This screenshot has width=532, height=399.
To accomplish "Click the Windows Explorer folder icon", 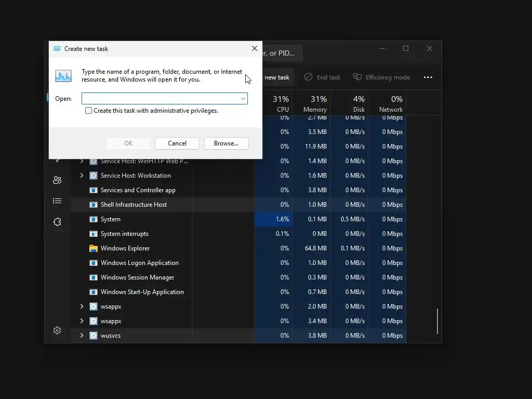I will tap(94, 248).
